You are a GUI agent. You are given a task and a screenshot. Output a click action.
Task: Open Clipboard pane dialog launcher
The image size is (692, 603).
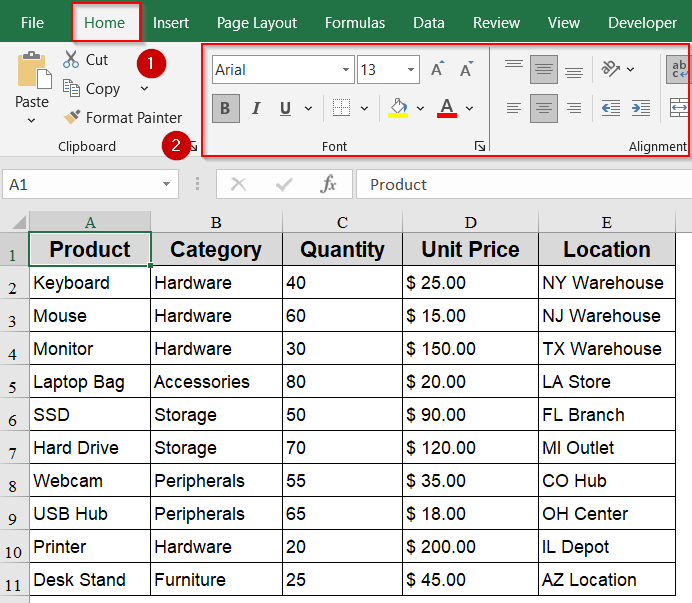point(193,146)
